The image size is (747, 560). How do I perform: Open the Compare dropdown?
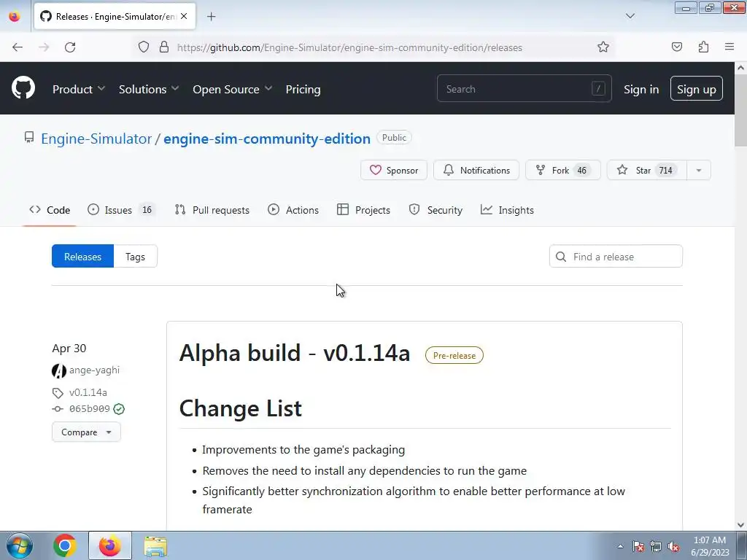[86, 432]
